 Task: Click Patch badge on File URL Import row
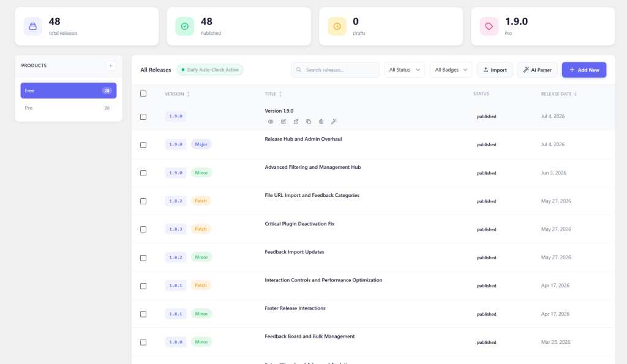pos(201,201)
